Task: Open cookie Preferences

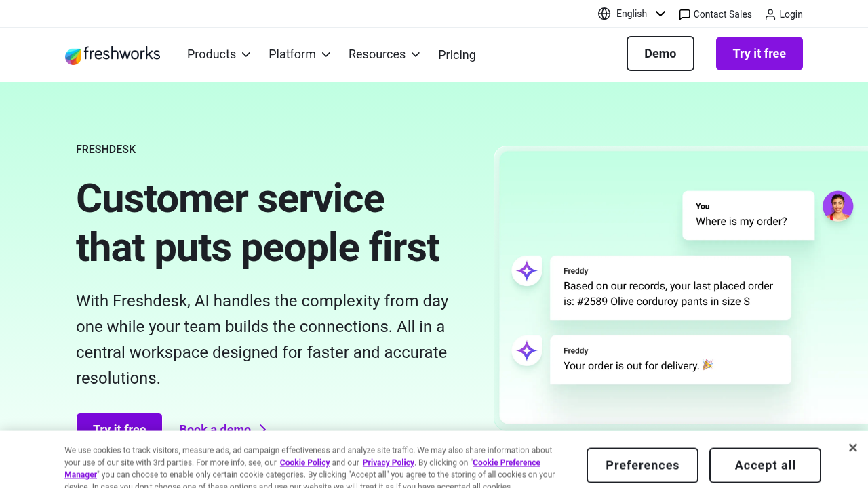Action: click(x=642, y=465)
